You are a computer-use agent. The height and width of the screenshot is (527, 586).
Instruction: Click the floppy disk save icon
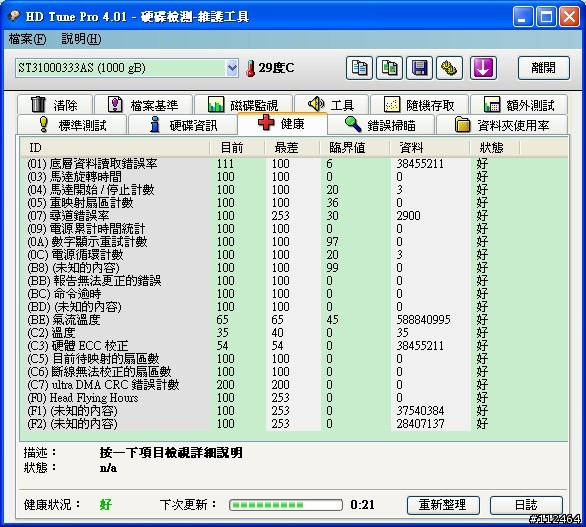419,68
